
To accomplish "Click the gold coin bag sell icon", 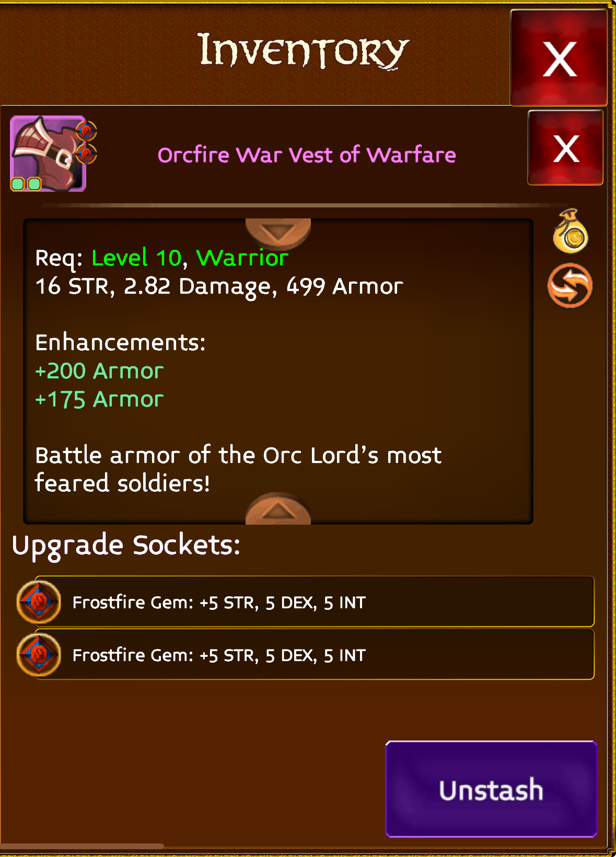I will tap(571, 231).
